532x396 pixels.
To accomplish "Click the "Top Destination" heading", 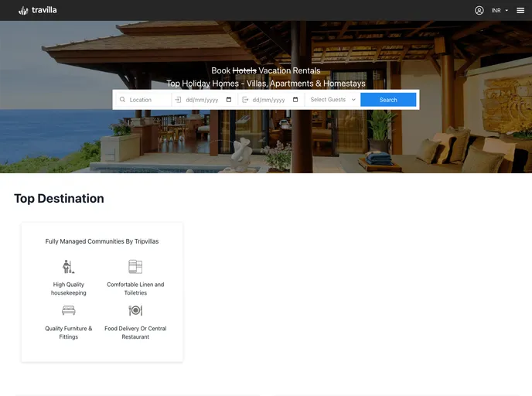I will (x=59, y=199).
